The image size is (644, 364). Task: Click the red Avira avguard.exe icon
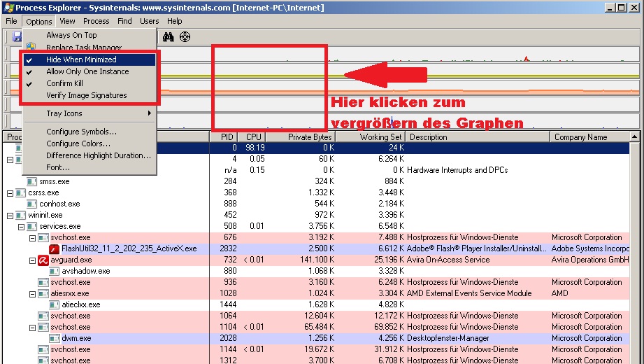click(x=43, y=260)
